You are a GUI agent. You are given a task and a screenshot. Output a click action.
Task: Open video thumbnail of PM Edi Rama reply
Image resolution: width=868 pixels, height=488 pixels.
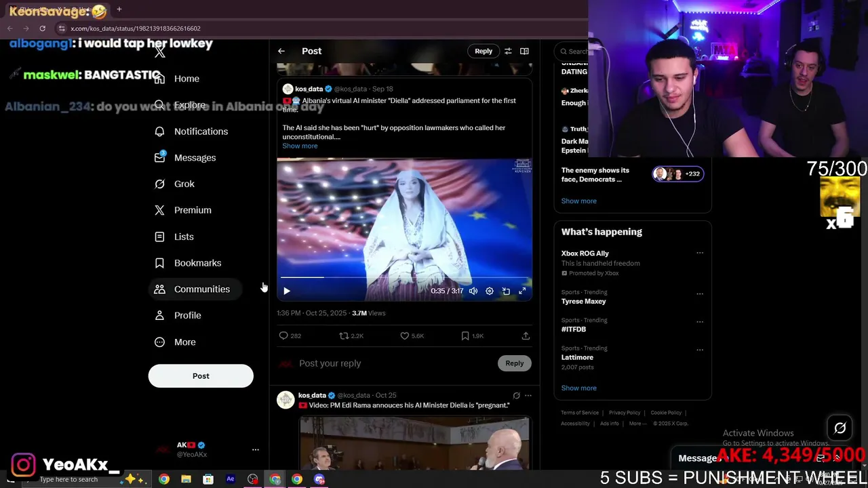tap(414, 443)
